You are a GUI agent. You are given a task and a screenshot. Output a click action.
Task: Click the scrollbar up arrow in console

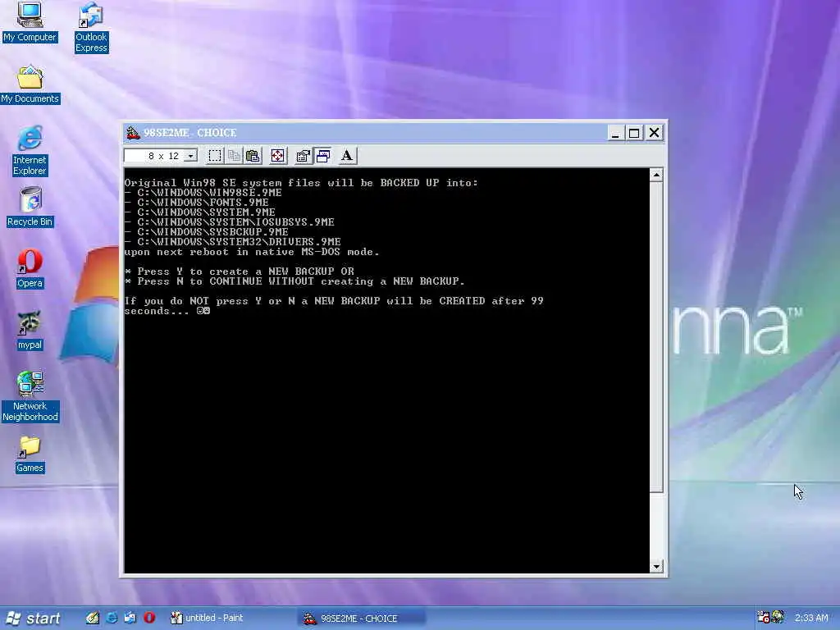656,176
